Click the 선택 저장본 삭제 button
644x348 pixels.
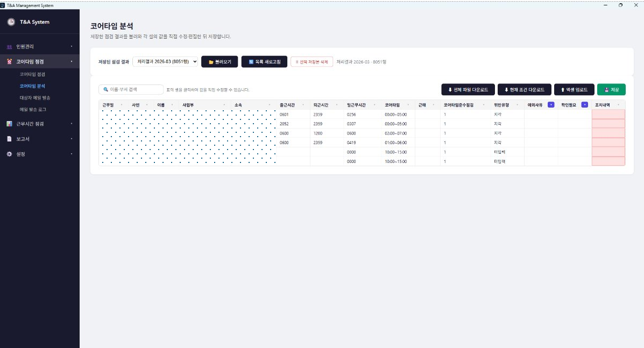[312, 61]
